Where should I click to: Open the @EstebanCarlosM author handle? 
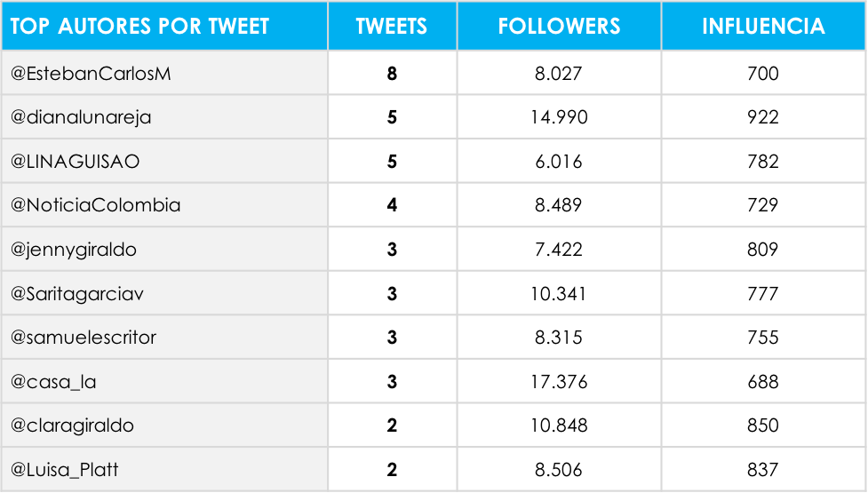(91, 73)
